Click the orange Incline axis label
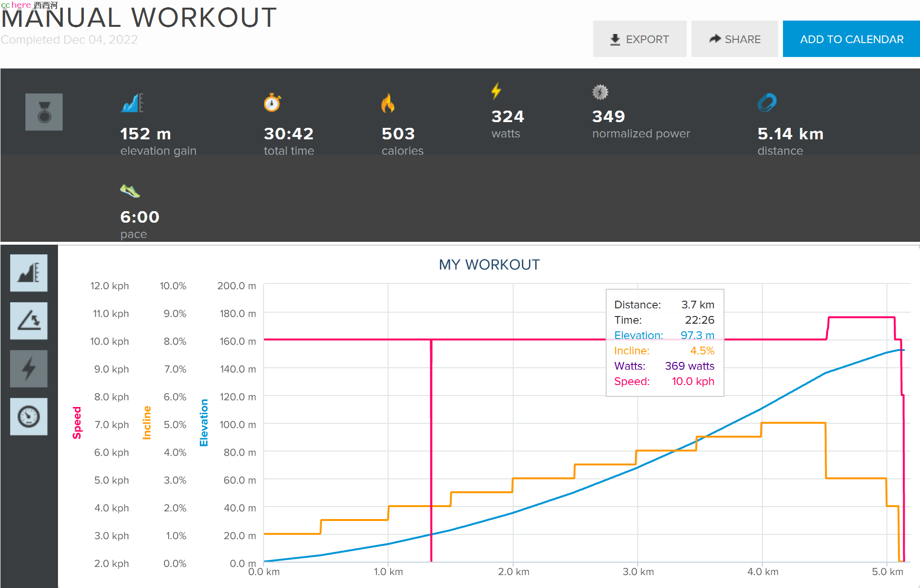 tap(147, 423)
